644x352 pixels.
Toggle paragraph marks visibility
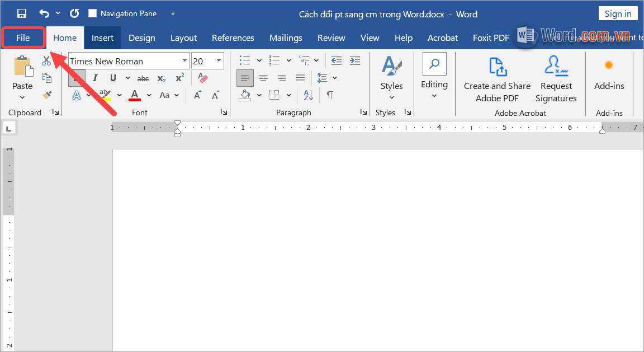tap(329, 95)
